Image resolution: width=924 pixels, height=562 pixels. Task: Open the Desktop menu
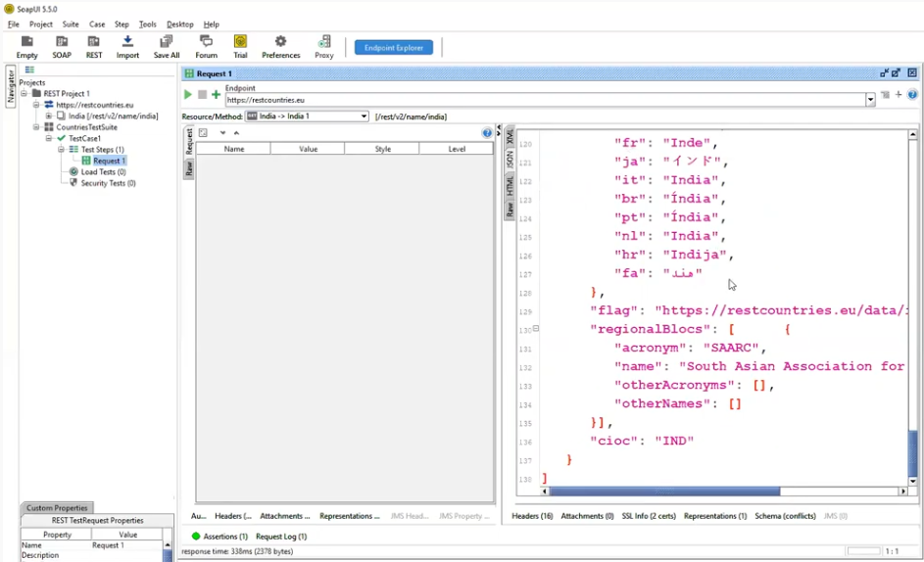179,24
